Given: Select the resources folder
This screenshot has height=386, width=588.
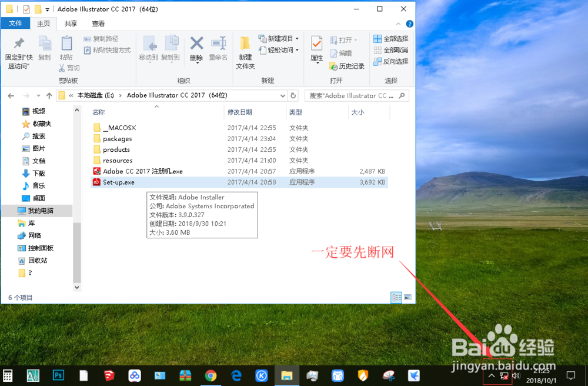Looking at the screenshot, I should coord(239,161).
